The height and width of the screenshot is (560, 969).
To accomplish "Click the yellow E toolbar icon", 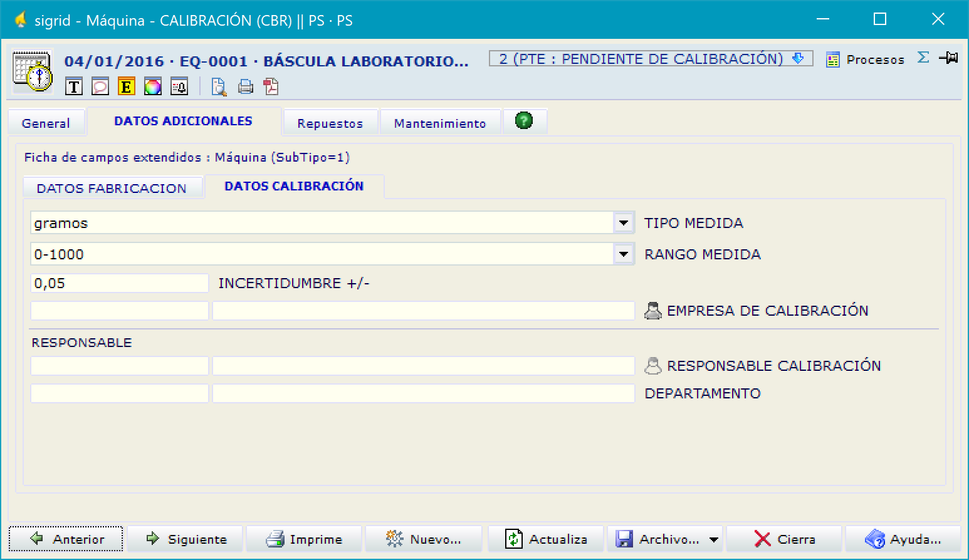I will click(127, 87).
